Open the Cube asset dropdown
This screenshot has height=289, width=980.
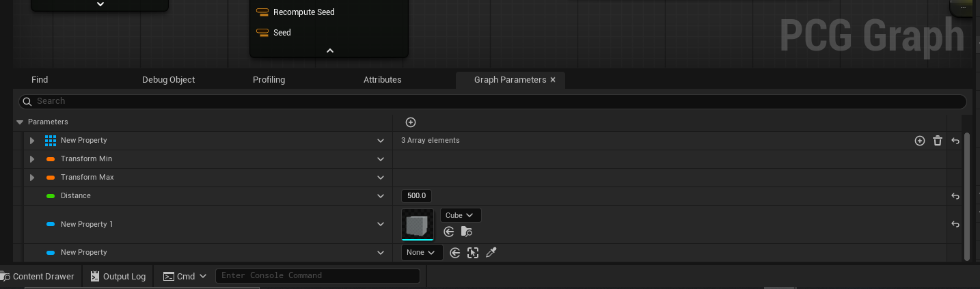click(x=461, y=215)
